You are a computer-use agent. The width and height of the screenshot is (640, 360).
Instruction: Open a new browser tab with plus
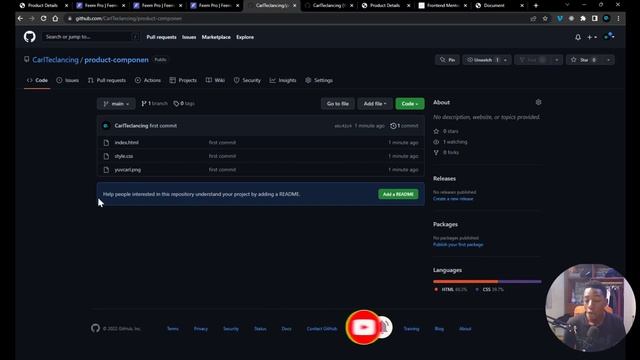tap(536, 5)
